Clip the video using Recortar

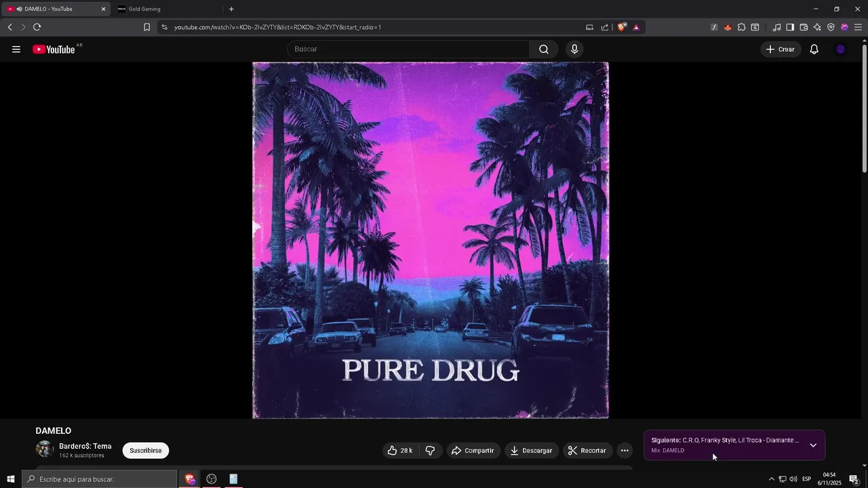[587, 451]
